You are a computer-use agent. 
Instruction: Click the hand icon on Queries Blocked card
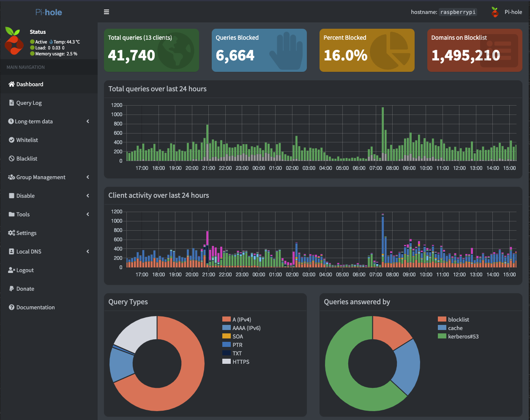[x=287, y=51]
